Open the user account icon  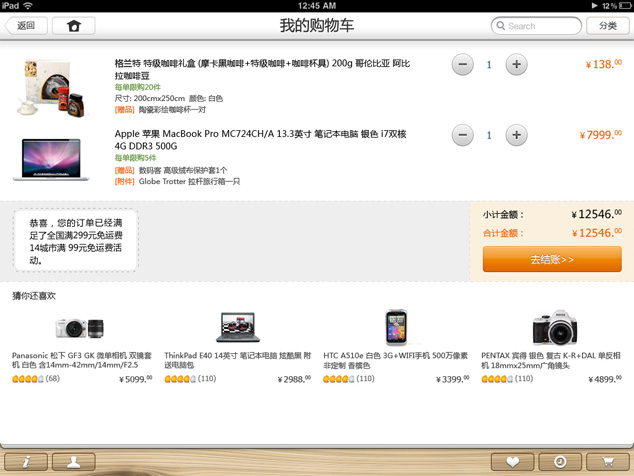[74, 461]
